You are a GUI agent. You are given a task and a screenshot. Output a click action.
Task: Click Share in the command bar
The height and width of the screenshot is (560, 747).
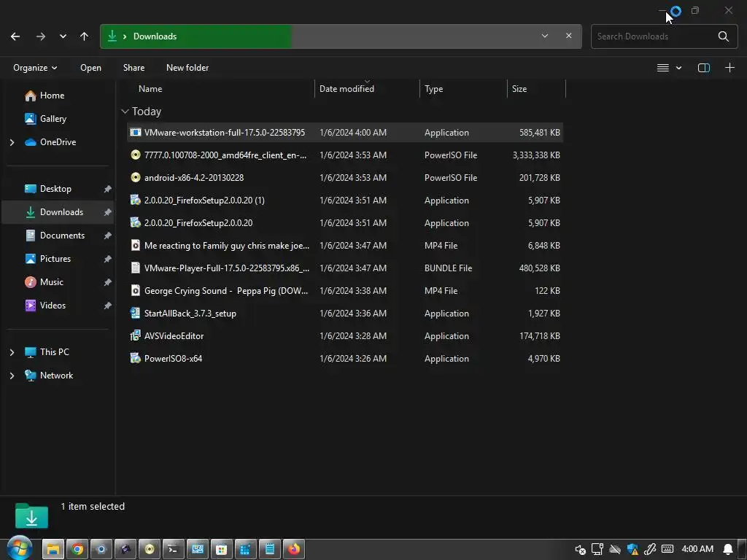(134, 68)
